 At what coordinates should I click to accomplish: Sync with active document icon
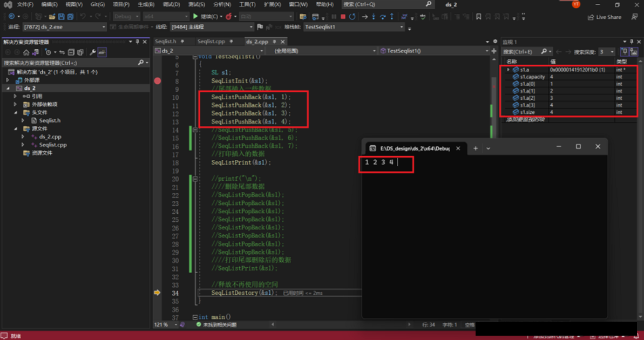(x=62, y=52)
